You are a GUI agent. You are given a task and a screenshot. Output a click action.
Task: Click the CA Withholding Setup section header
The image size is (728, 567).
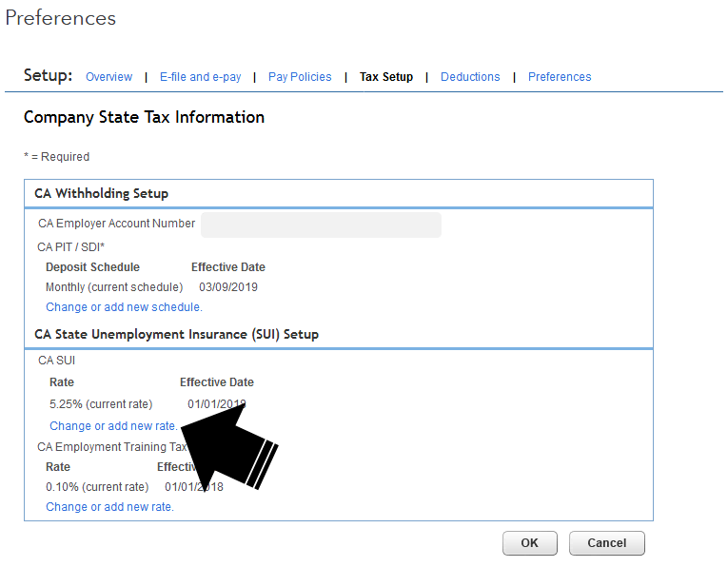click(102, 193)
